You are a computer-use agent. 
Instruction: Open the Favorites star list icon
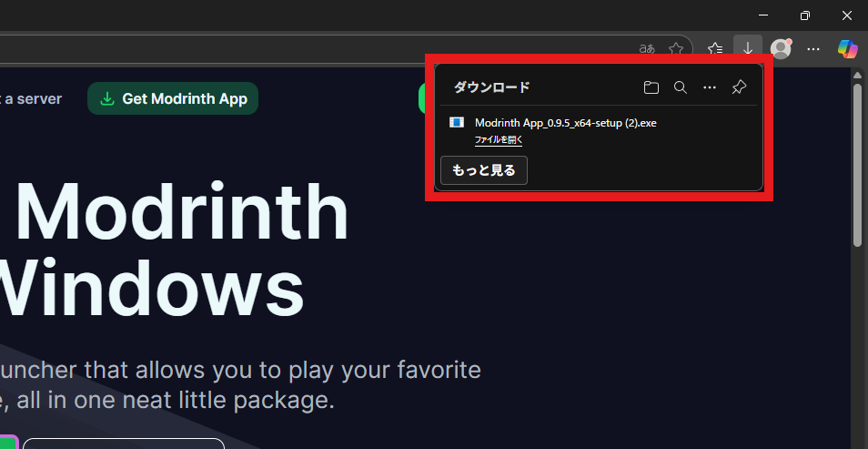coord(715,49)
